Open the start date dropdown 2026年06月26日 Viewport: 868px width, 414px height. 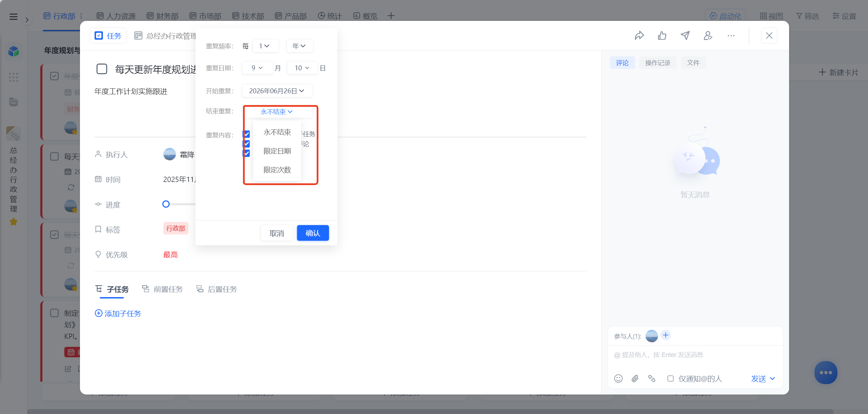[277, 91]
